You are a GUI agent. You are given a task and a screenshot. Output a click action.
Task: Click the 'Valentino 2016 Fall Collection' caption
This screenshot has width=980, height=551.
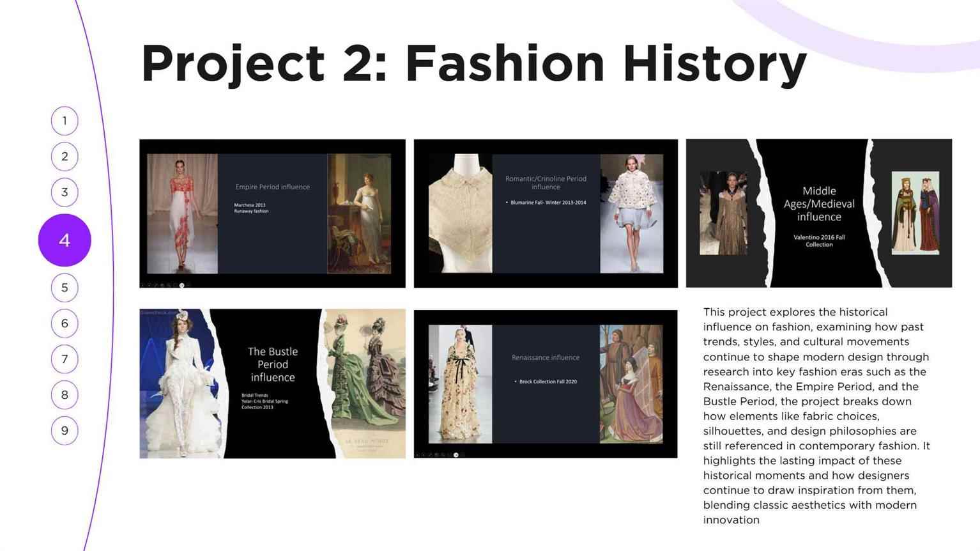(819, 241)
